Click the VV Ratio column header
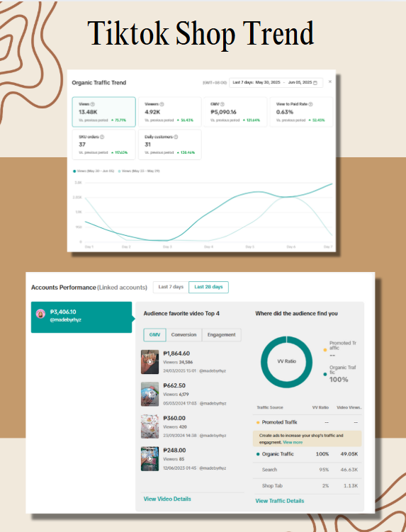The image size is (406, 532). pos(320,407)
